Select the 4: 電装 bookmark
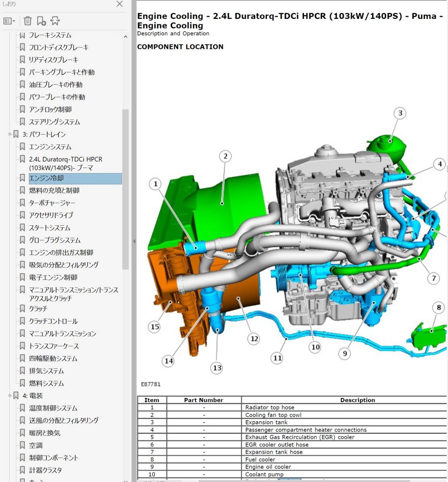Image resolution: width=448 pixels, height=482 pixels. point(33,396)
